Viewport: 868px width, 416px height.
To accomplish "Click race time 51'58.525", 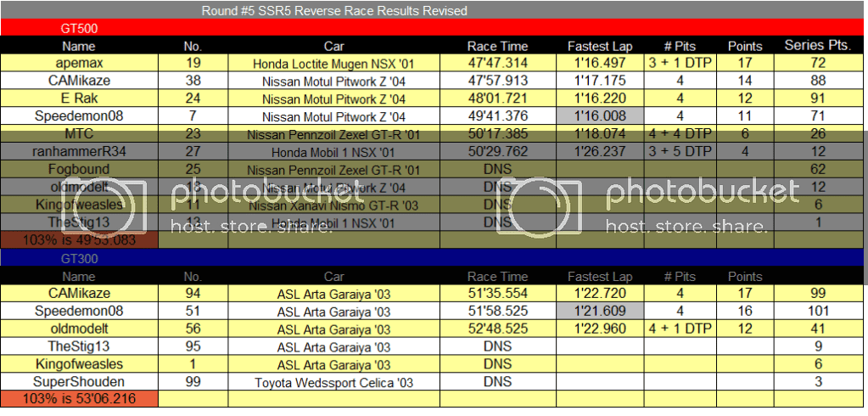I will pyautogui.click(x=498, y=311).
